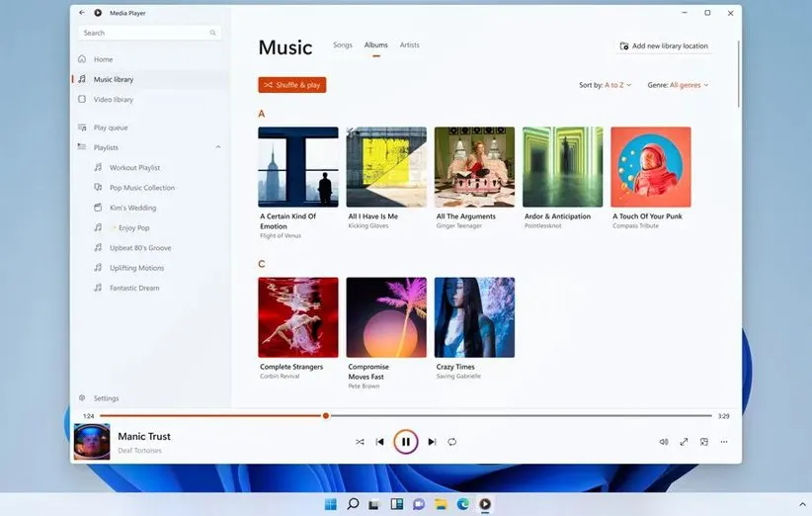Click the playback progress slider handle

(326, 415)
